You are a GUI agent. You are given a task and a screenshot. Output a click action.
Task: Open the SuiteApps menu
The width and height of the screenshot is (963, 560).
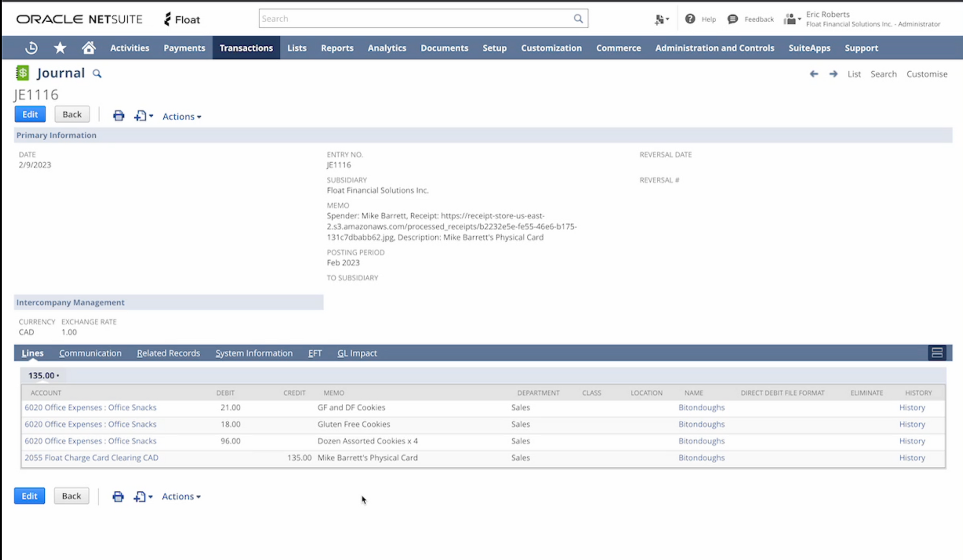tap(809, 48)
